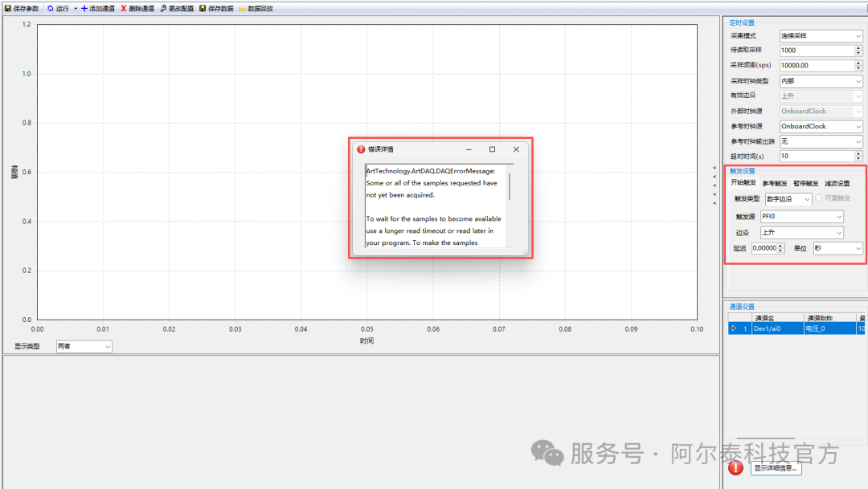Click the red error warning icon
Image resolution: width=868 pixels, height=489 pixels.
coord(735,468)
